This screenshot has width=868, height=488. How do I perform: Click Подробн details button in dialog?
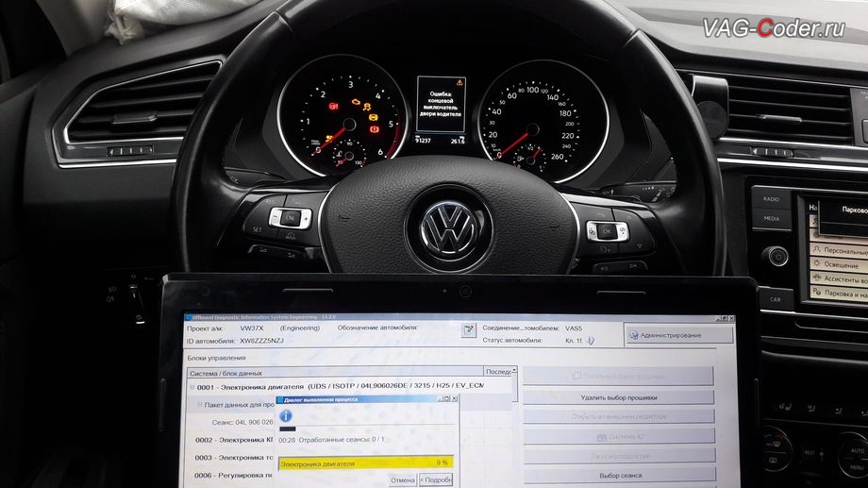point(436,480)
